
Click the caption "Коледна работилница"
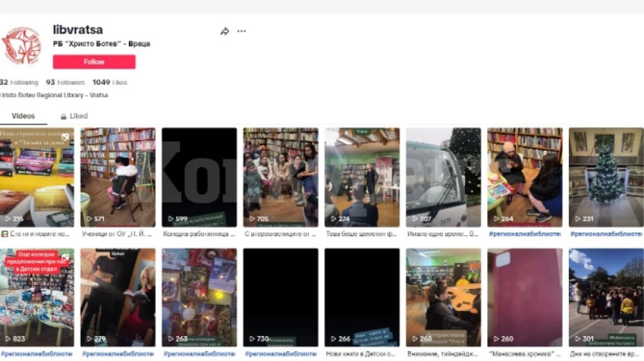click(x=199, y=234)
